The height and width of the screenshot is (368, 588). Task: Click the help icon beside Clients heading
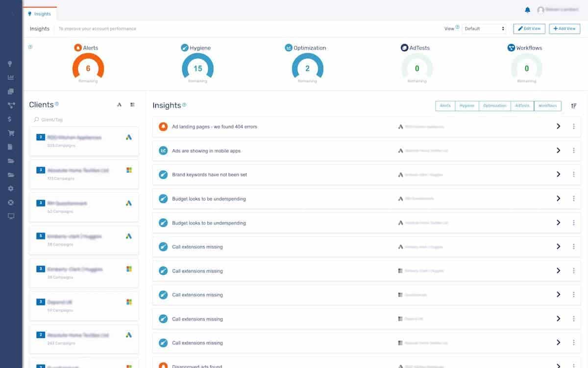pyautogui.click(x=57, y=104)
